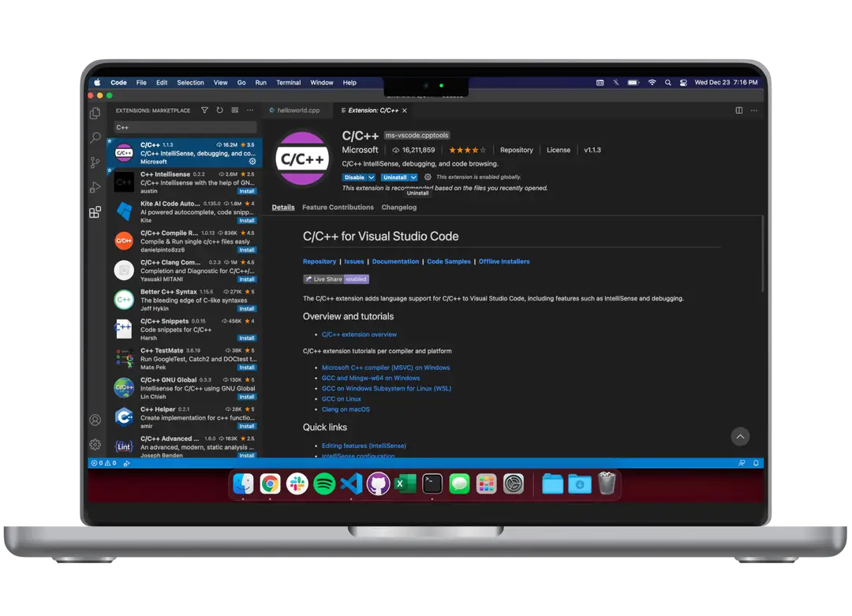Install the C++ Intellisense extension
The image size is (852, 616).
pos(247,191)
